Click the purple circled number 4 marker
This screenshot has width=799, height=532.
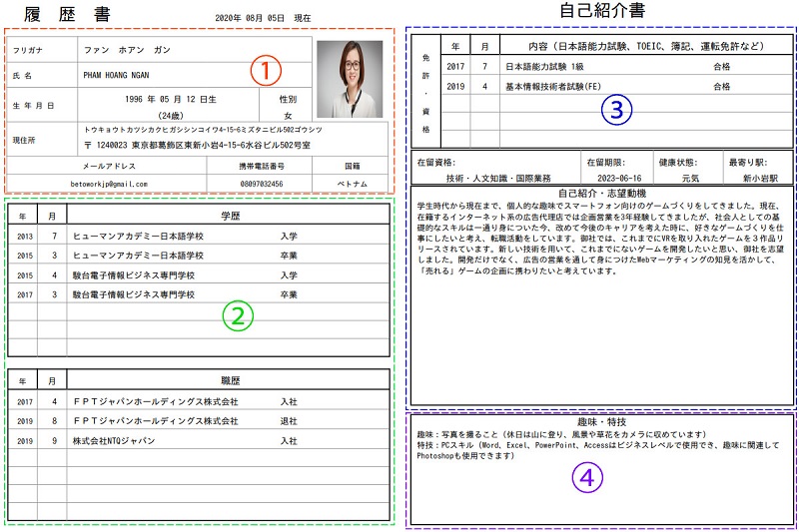click(x=587, y=478)
